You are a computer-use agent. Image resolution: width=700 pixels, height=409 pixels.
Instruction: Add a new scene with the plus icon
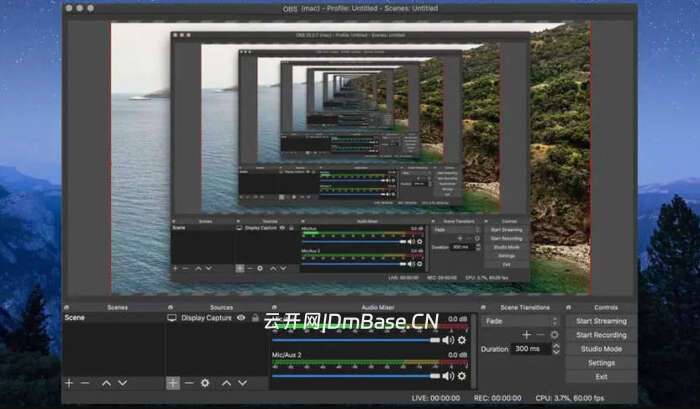click(69, 383)
